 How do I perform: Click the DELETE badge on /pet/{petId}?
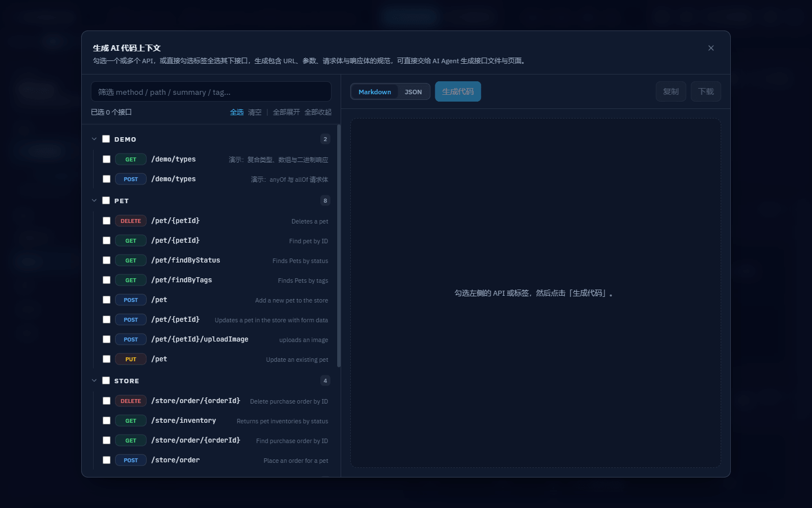131,221
